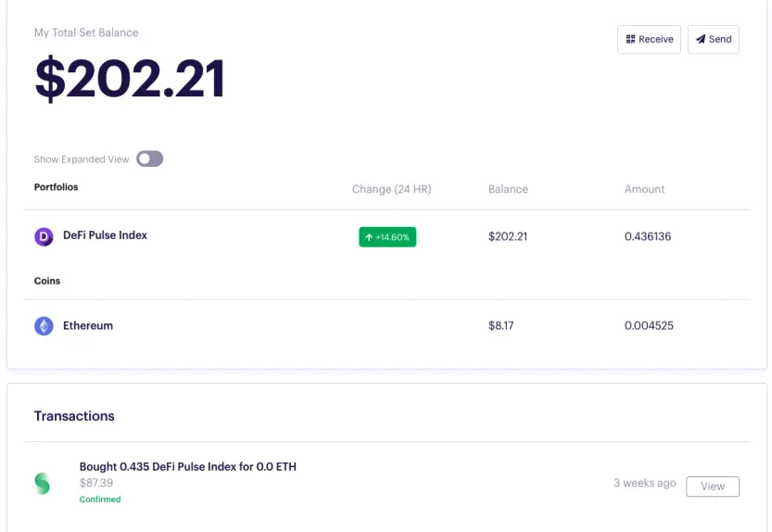
Task: Click the Confirmed status text
Action: [100, 499]
